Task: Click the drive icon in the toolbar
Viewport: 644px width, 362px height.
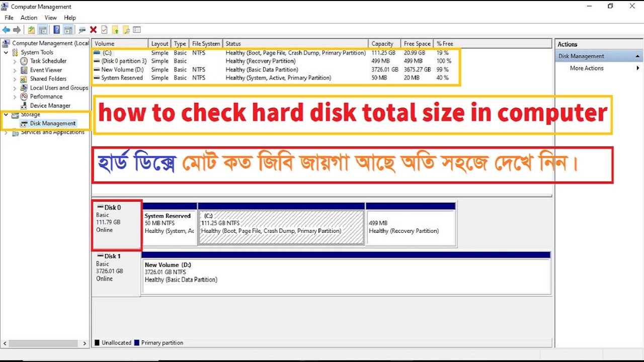Action: (83, 30)
